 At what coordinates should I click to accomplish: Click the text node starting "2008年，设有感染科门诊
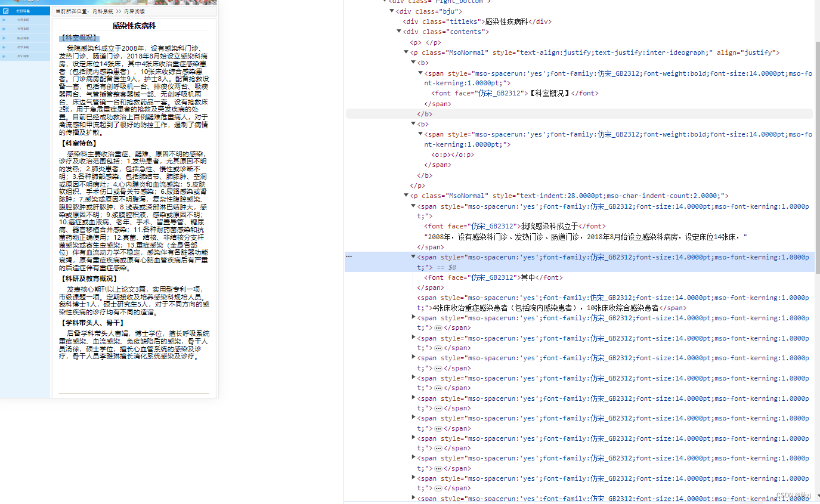pyautogui.click(x=586, y=237)
